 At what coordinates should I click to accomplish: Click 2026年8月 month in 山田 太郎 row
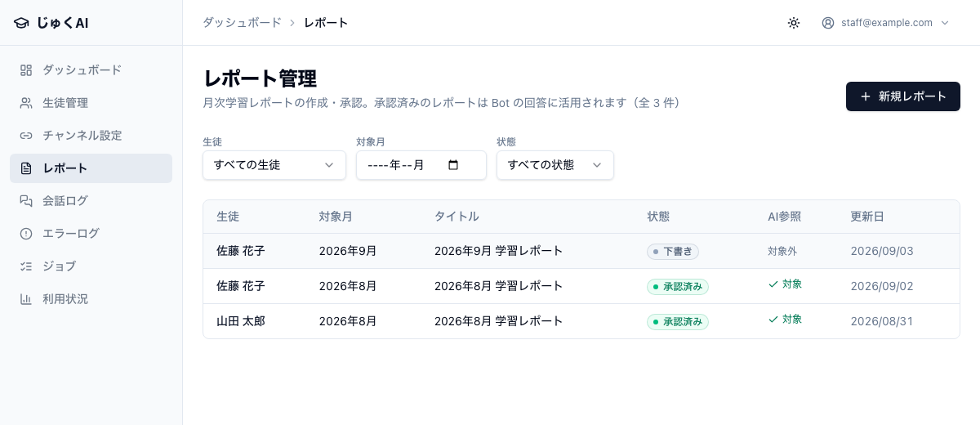[348, 321]
